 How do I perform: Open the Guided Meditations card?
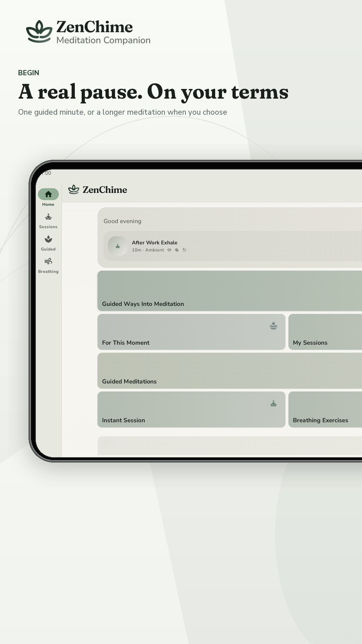coord(230,371)
